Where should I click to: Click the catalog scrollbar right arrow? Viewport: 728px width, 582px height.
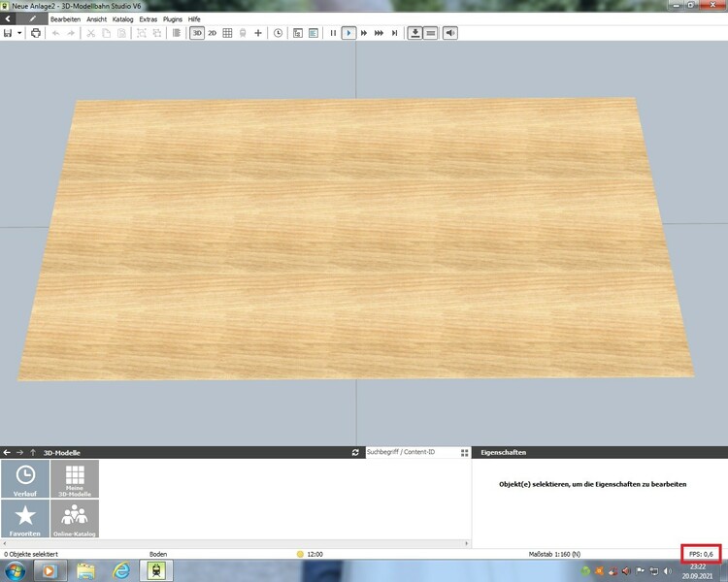coord(467,543)
